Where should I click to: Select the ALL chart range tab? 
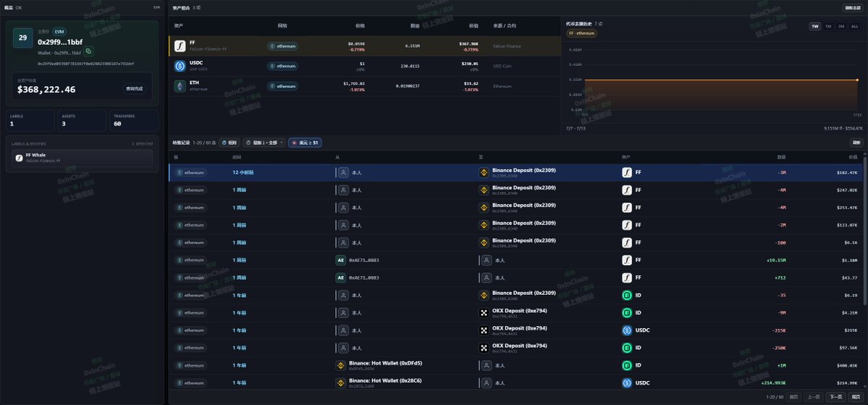click(x=855, y=26)
